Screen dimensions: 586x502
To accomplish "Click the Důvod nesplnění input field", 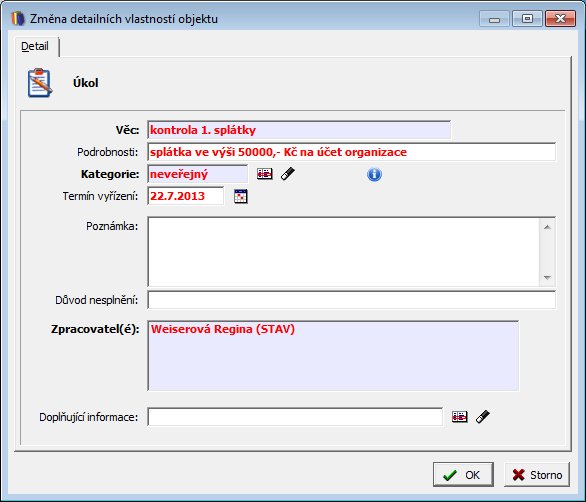I will coord(352,300).
